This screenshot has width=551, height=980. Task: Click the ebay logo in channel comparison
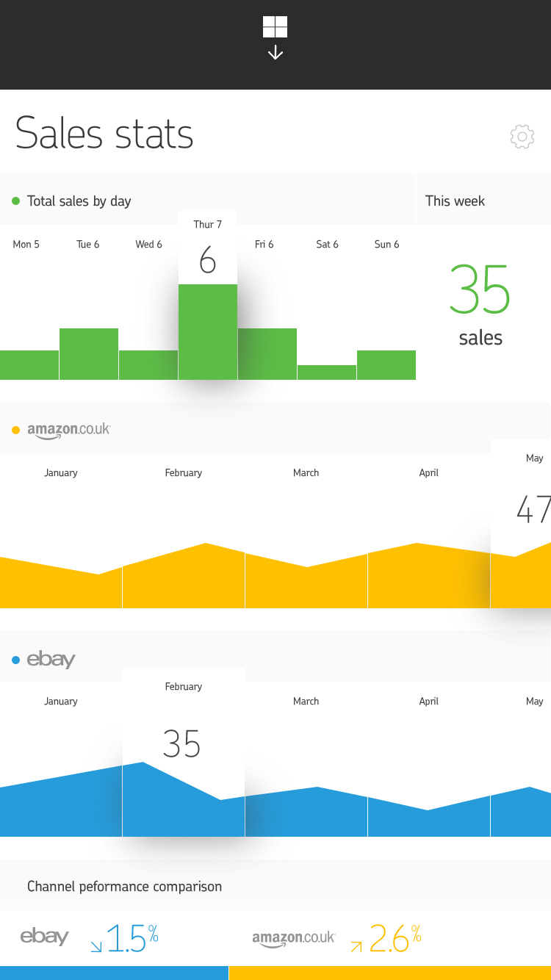click(x=44, y=937)
